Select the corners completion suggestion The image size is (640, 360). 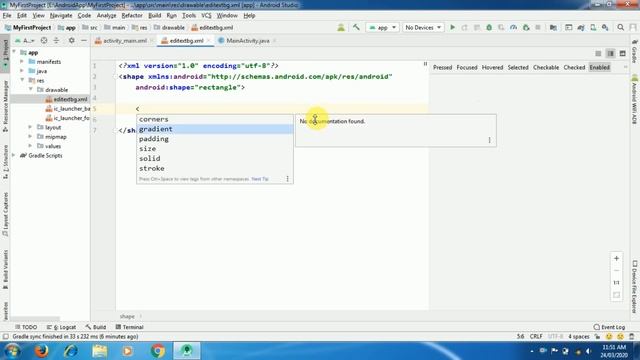click(x=215, y=119)
